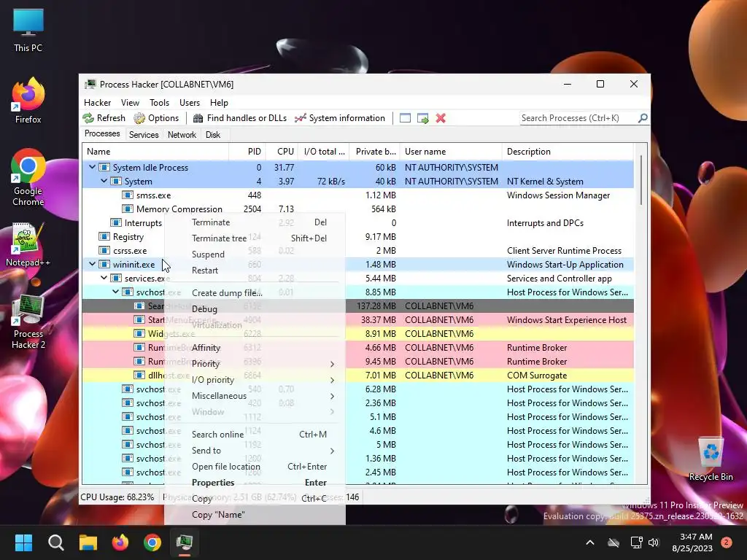Image resolution: width=747 pixels, height=560 pixels.
Task: Choose Copy "Name" entry
Action: (255, 515)
